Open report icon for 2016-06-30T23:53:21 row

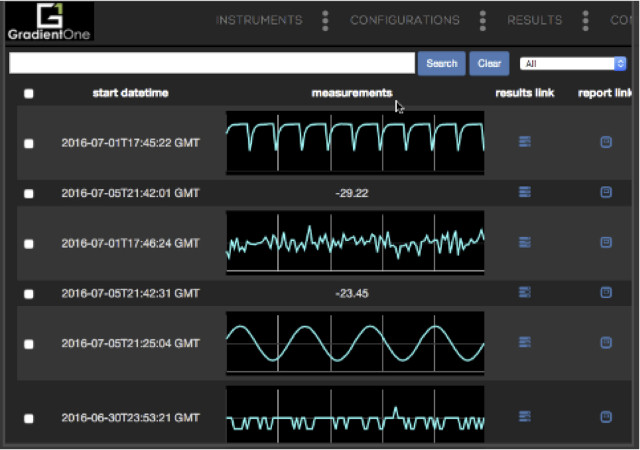coord(605,417)
